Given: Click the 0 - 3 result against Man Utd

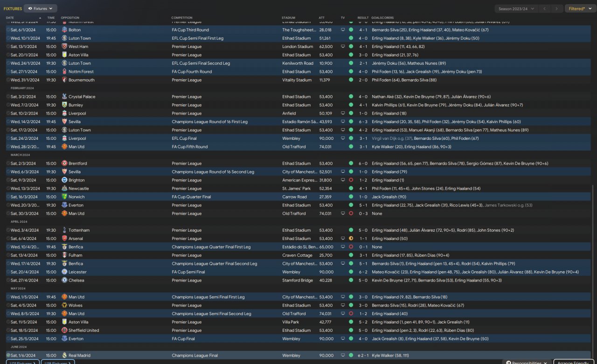Looking at the screenshot, I should tap(363, 214).
